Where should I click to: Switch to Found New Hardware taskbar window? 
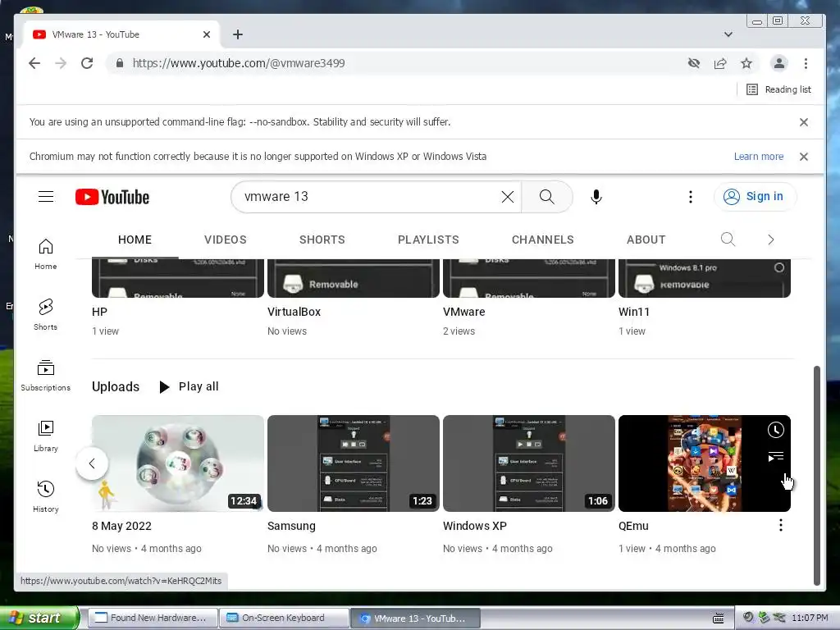pos(152,618)
